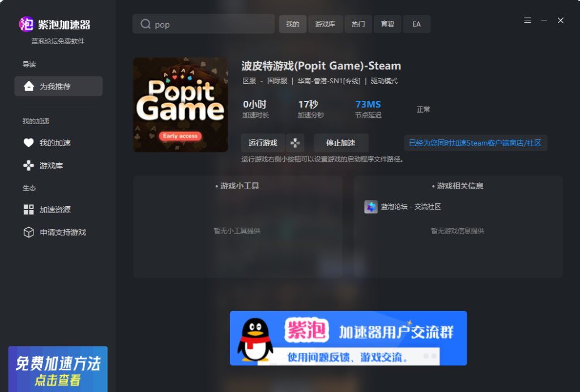This screenshot has height=392, width=580.
Task: Switch to the 我的 tab
Action: (x=293, y=24)
